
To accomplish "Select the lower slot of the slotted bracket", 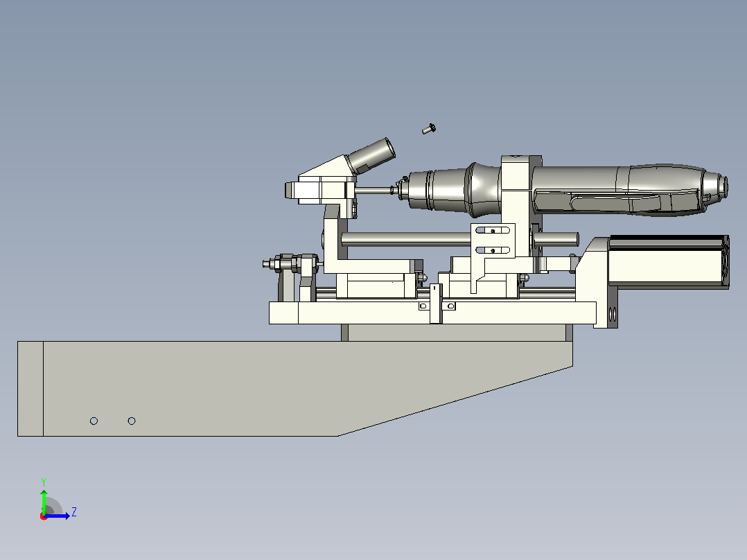I will 493,250.
